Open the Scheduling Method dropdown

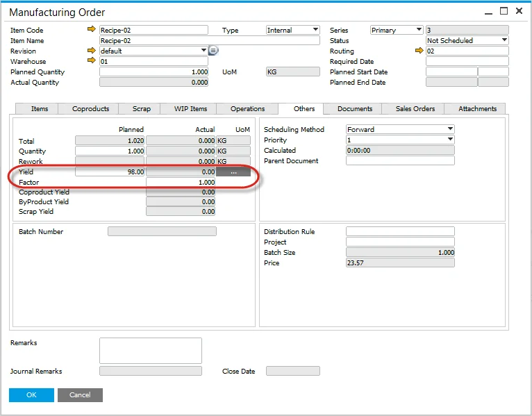pyautogui.click(x=450, y=129)
